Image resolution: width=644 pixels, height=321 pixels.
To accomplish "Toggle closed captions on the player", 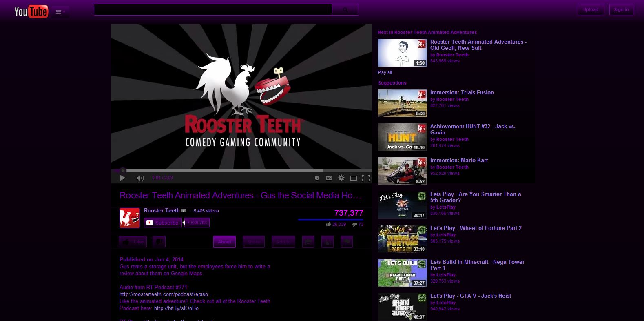I will tap(329, 178).
